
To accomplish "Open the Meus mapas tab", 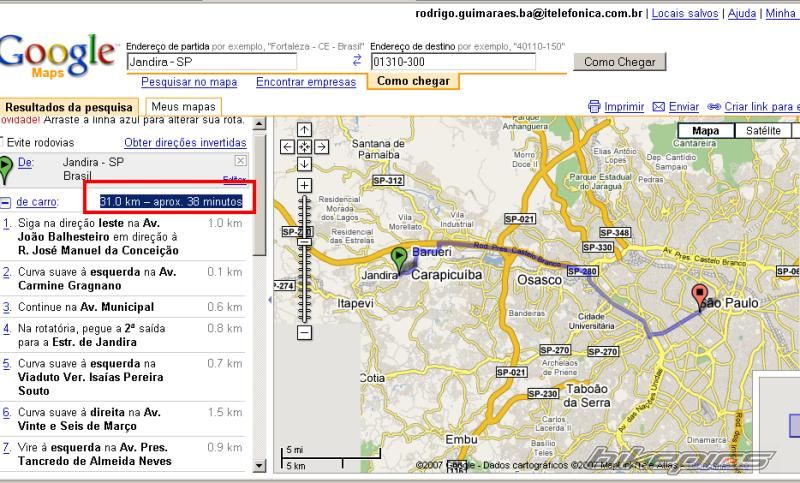I will pos(184,107).
